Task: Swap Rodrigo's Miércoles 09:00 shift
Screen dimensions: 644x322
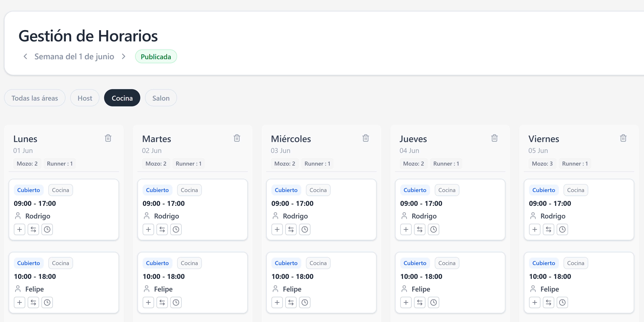Action: 291,229
